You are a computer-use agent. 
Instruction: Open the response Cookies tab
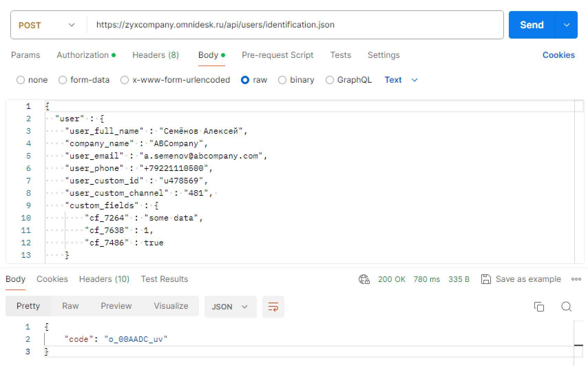(x=52, y=279)
